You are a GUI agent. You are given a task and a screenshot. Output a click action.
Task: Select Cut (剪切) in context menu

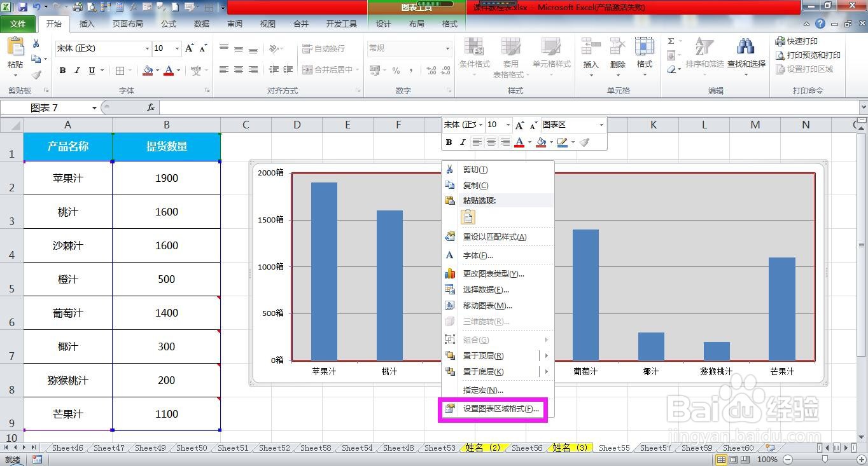(498, 170)
